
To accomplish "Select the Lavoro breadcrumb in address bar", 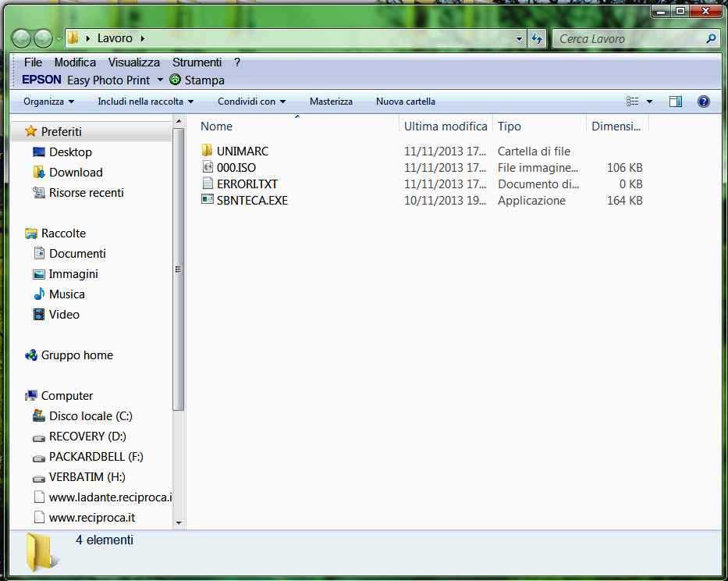I will pos(115,38).
